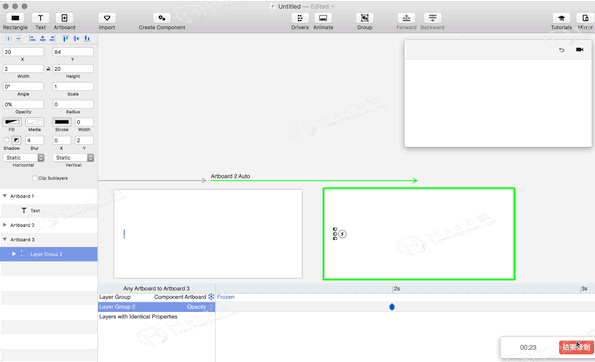Screen dimensions: 595x362
Task: Select the Text tool in toolbar
Action: point(40,18)
